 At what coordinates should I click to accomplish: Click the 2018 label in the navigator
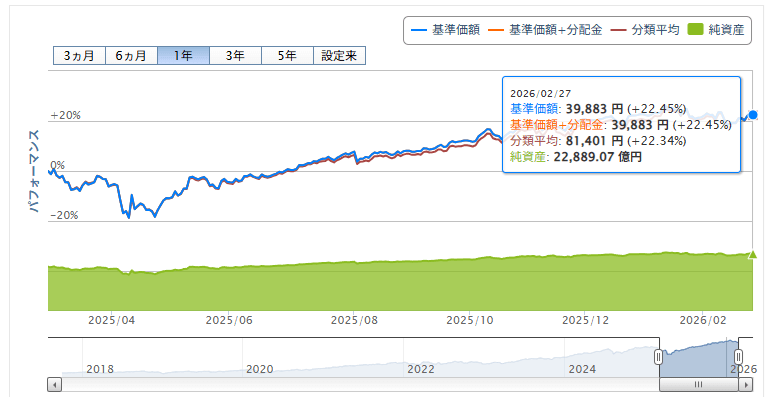tap(100, 369)
